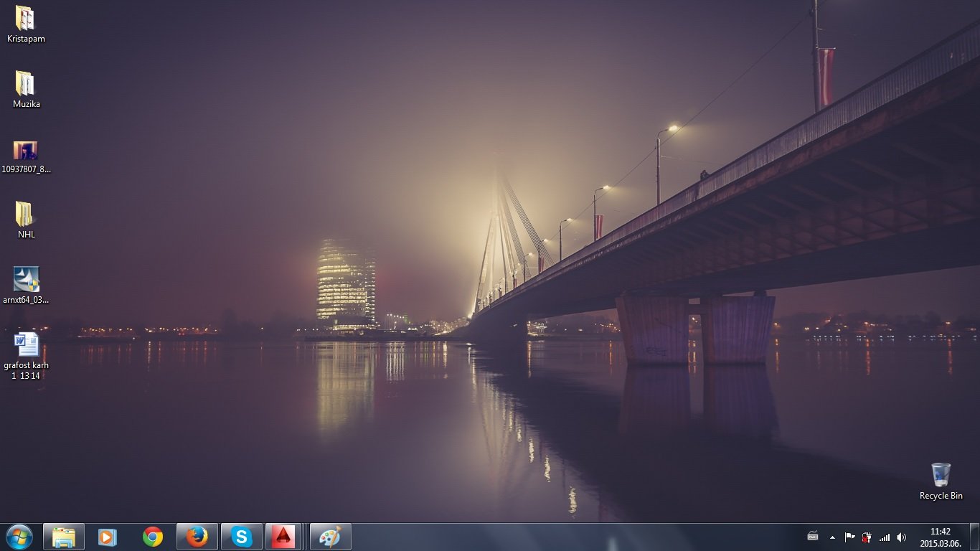Open the clock showing 11:42

[940, 537]
